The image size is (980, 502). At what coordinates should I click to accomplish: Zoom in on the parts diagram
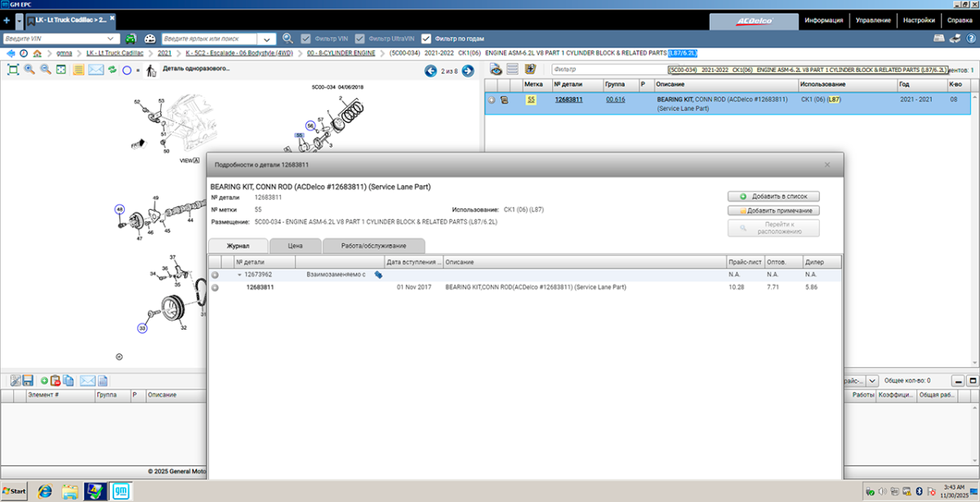coord(29,70)
